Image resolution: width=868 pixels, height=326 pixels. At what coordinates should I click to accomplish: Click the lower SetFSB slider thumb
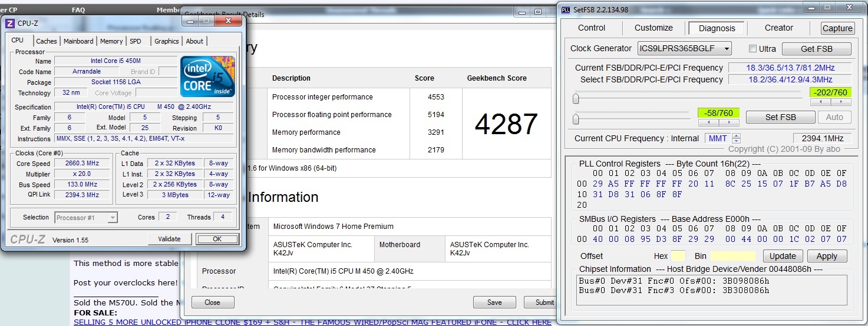576,119
